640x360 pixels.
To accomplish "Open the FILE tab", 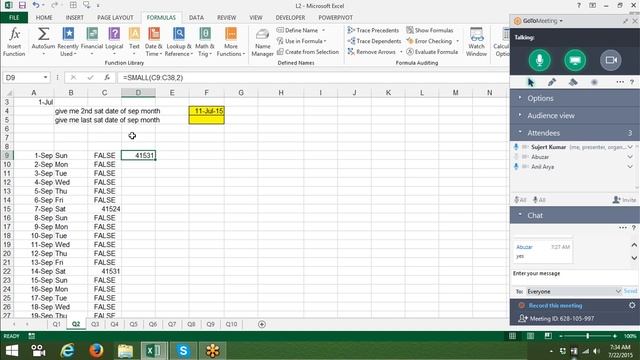I will (14, 18).
